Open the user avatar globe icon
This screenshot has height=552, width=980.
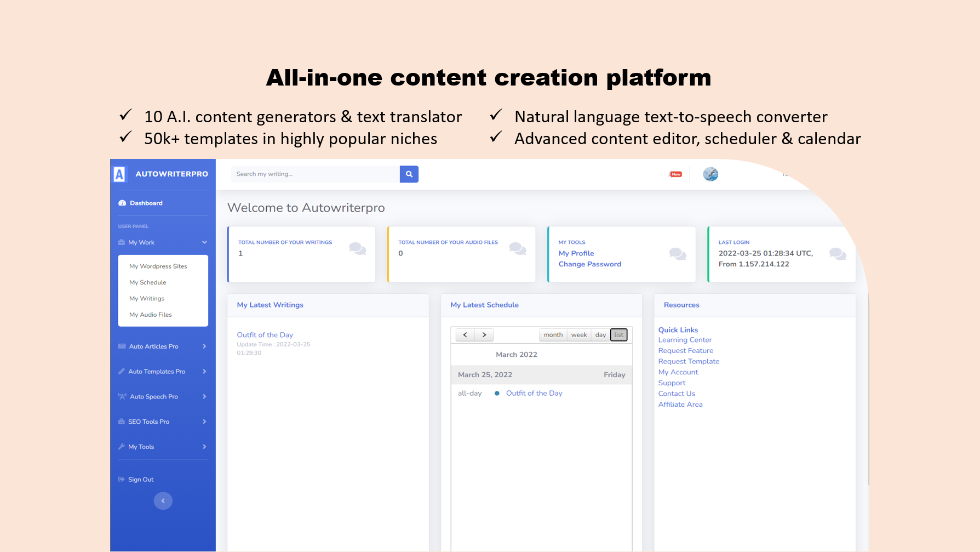click(x=710, y=174)
